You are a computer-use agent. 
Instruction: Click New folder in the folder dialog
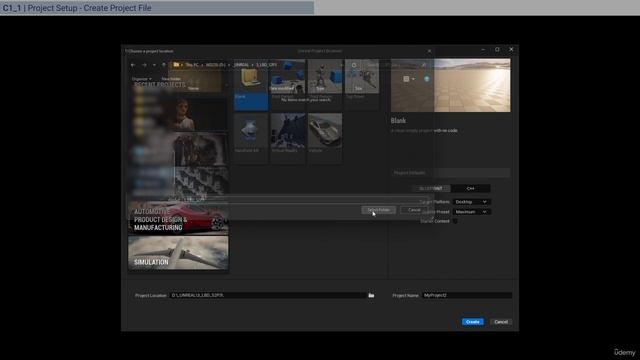[x=171, y=79]
